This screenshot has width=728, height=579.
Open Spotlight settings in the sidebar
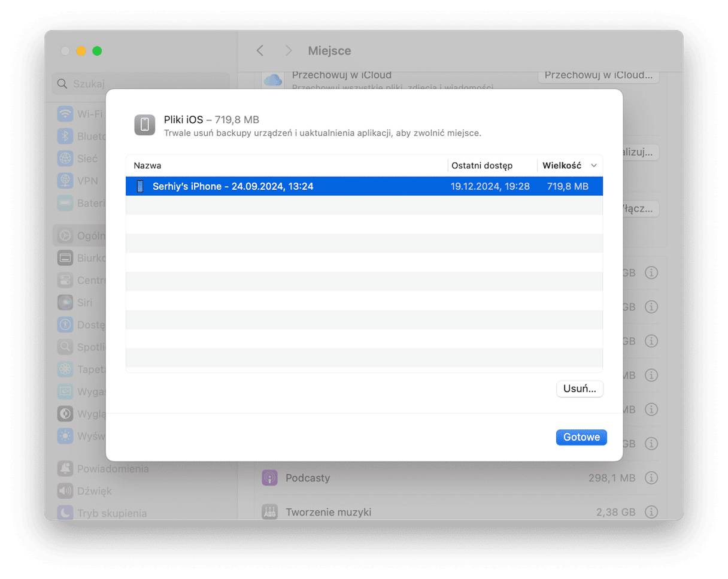tap(80, 347)
